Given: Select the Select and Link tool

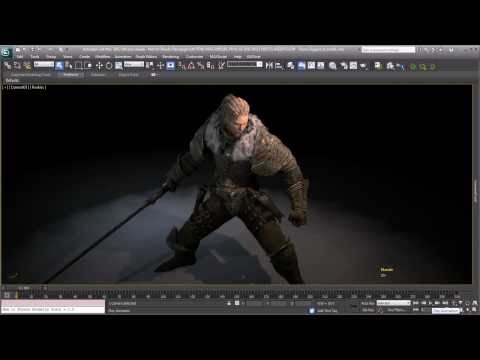Looking at the screenshot, I should (x=7, y=66).
